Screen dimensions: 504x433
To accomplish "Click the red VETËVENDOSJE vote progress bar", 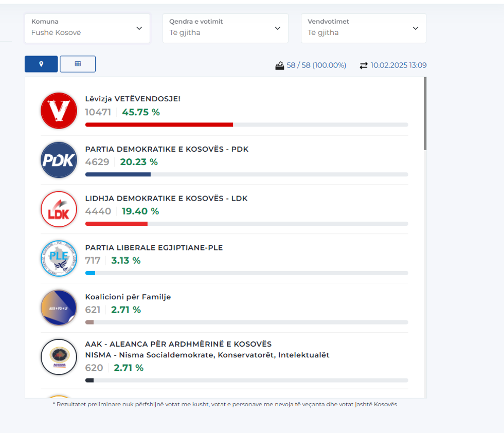I will (x=159, y=124).
